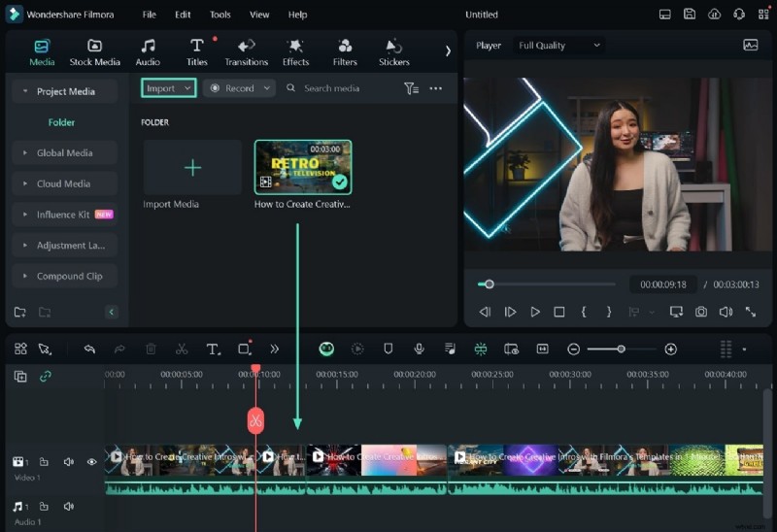Select the Folder item
The height and width of the screenshot is (532, 777).
coord(61,122)
